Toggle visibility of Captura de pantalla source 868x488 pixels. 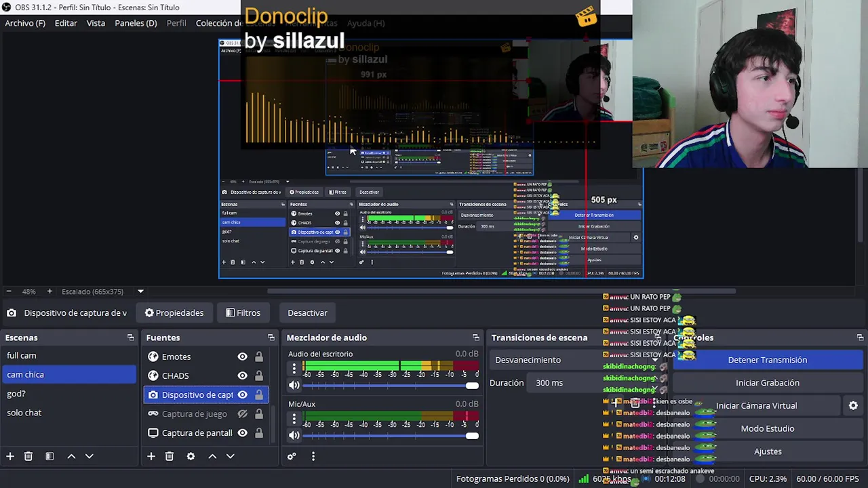[x=242, y=432]
